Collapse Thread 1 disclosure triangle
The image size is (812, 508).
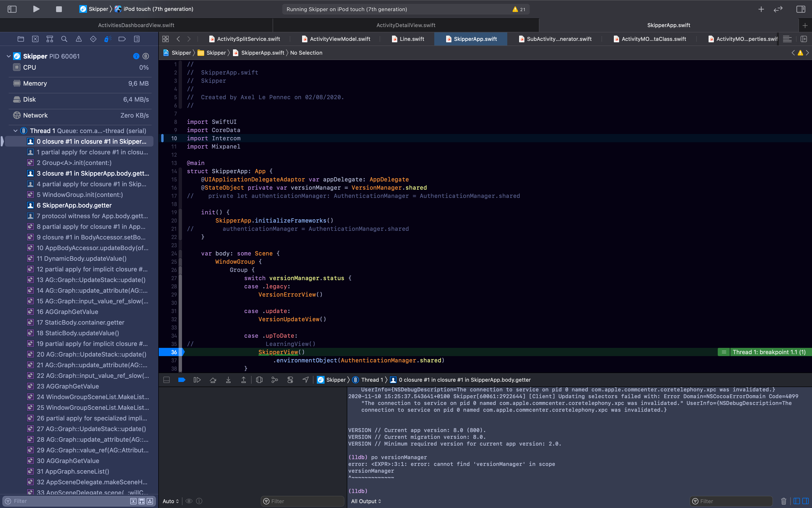pos(15,131)
